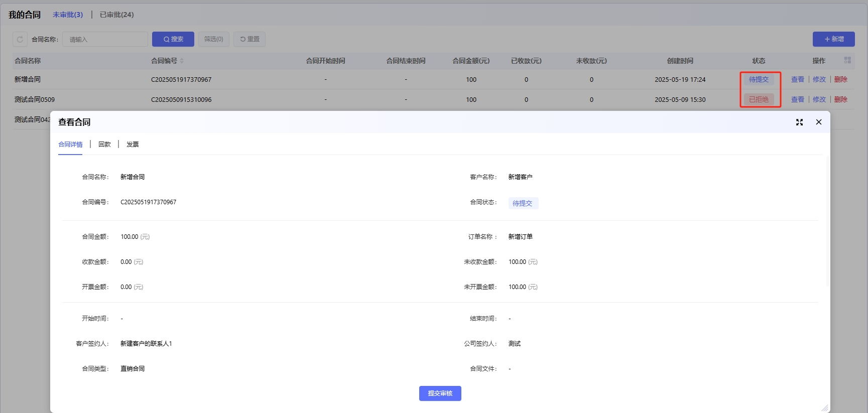The width and height of the screenshot is (868, 413).
Task: Click 查看 for 新增合同 row
Action: click(x=797, y=79)
